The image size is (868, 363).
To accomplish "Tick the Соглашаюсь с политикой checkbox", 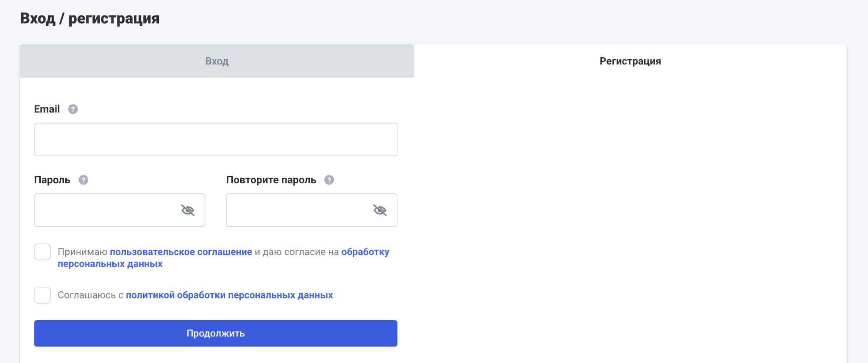I will click(42, 295).
